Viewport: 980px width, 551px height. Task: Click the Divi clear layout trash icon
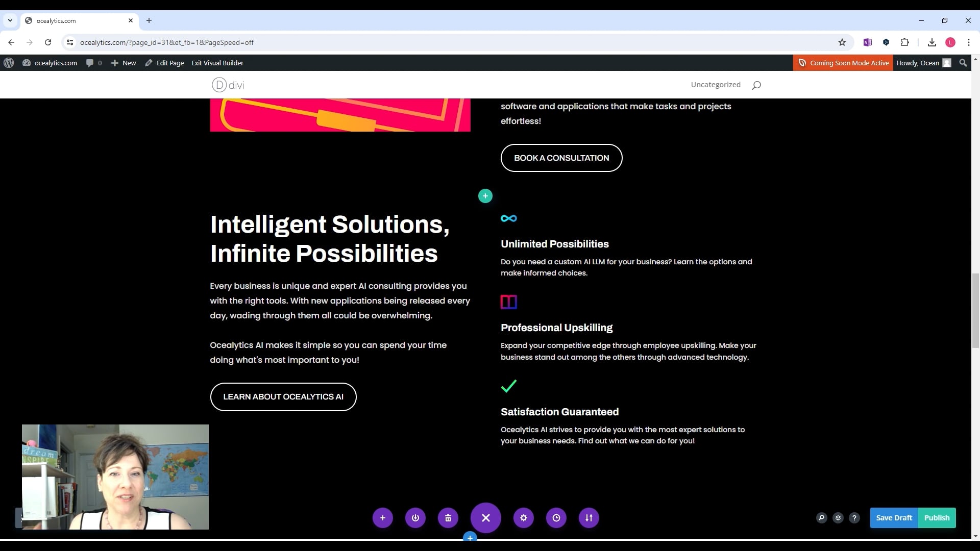(x=448, y=518)
